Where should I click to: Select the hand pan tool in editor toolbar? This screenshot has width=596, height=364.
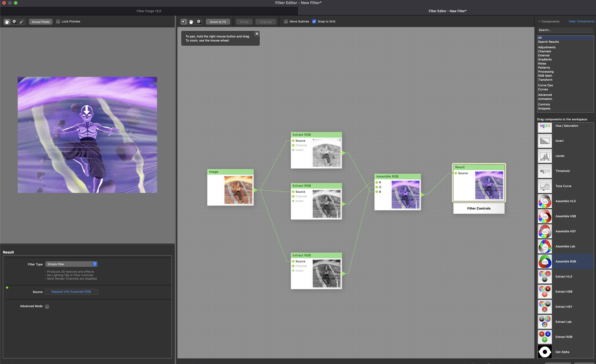[x=191, y=22]
